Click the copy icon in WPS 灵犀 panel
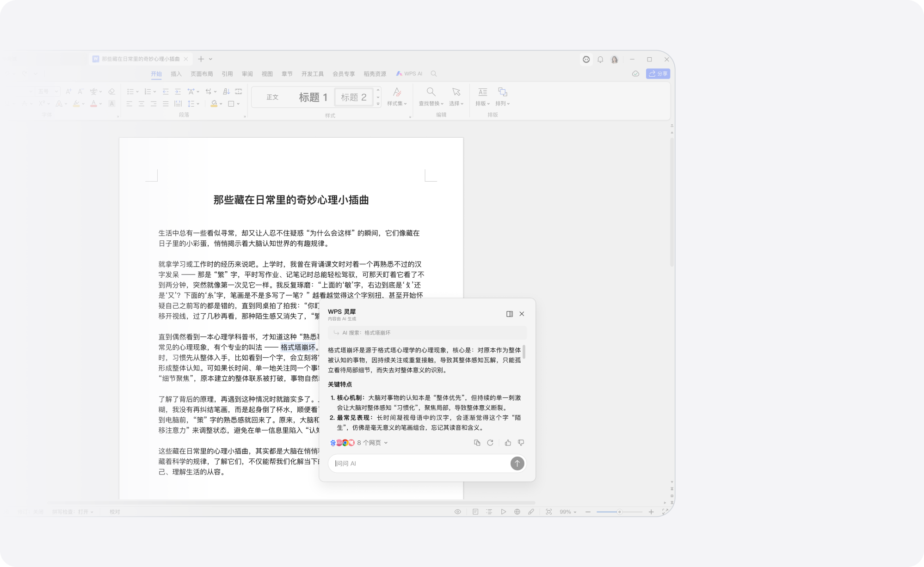The width and height of the screenshot is (924, 567). (477, 443)
